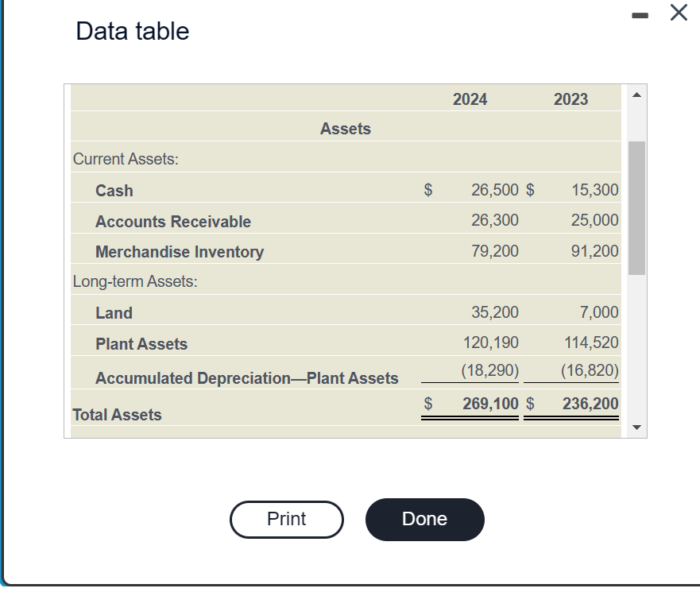The height and width of the screenshot is (592, 700).
Task: Select the 2023 column header
Action: pos(571,99)
